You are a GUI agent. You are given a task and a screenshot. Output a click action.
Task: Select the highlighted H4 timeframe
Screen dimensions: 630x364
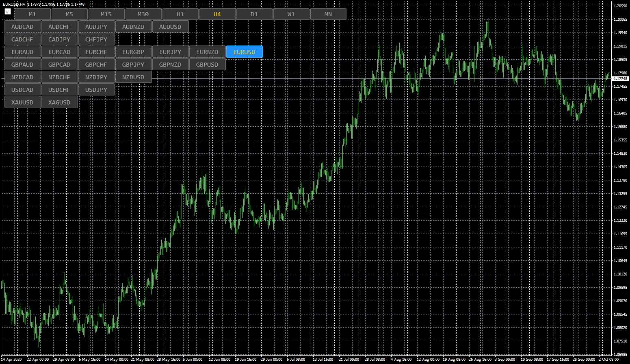[217, 14]
